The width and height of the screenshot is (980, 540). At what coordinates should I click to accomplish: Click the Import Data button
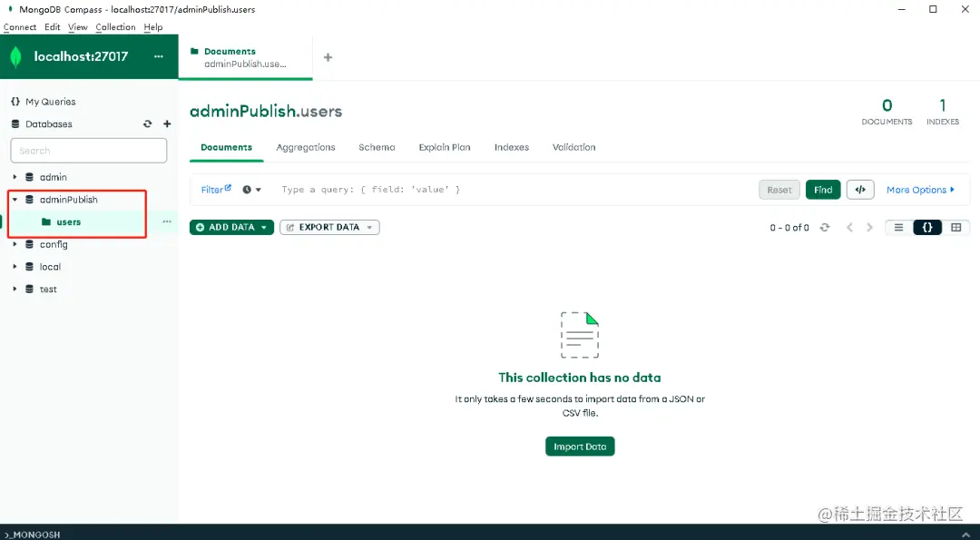coord(580,447)
